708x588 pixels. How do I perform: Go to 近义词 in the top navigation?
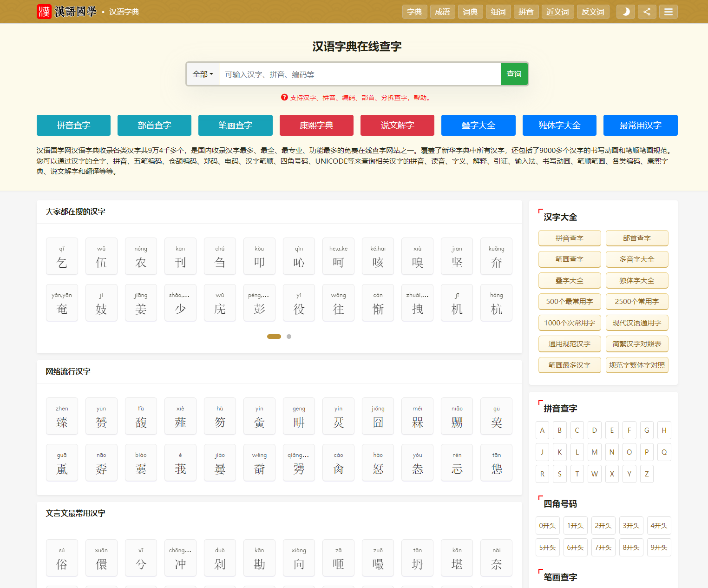click(x=557, y=12)
